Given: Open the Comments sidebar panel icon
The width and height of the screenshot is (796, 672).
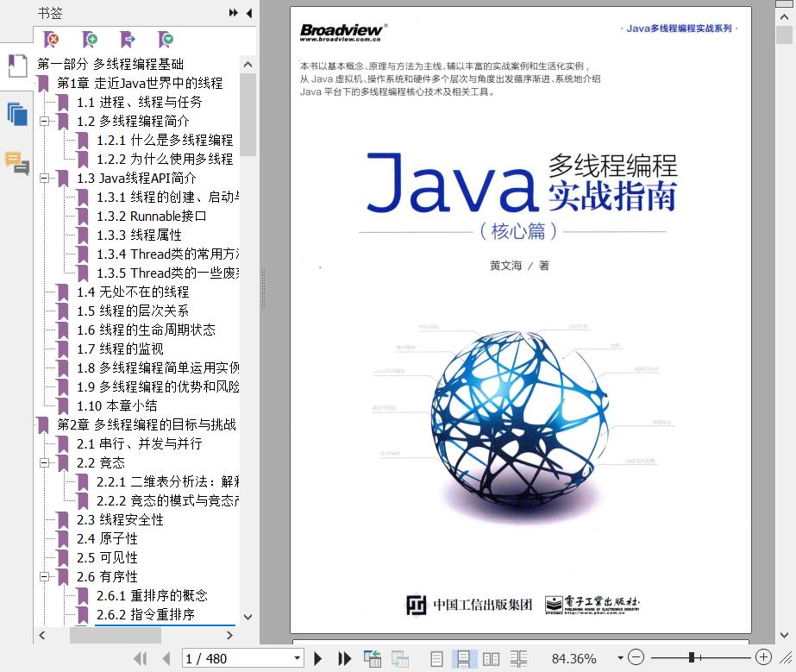Looking at the screenshot, I should (17, 162).
